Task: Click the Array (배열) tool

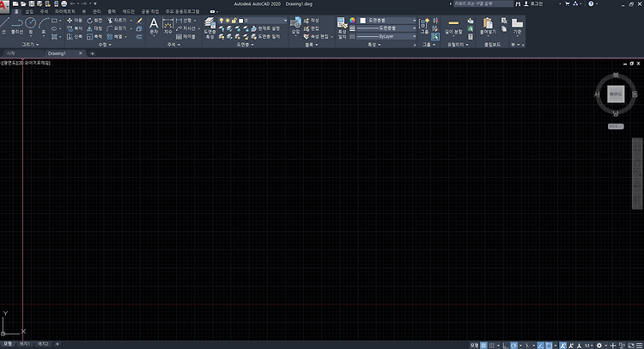Action: 115,37
